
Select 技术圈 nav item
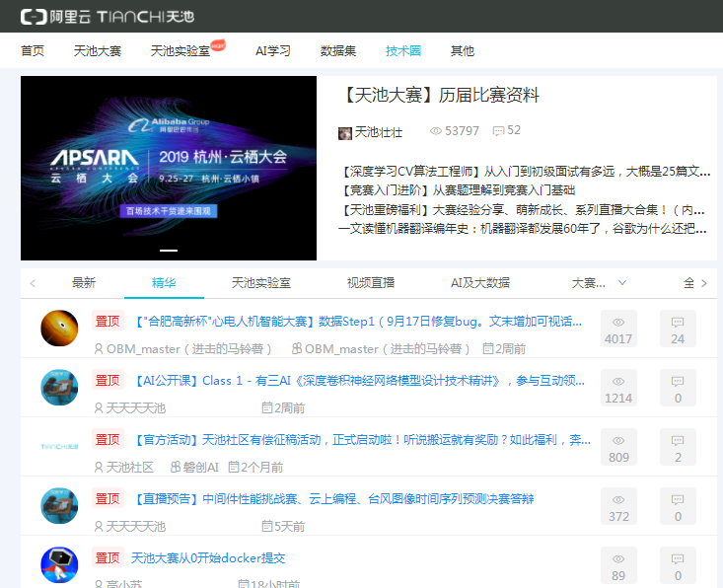pyautogui.click(x=403, y=50)
